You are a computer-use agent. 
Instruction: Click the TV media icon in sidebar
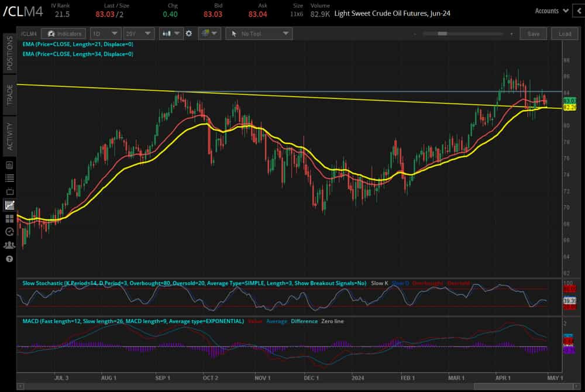9,191
